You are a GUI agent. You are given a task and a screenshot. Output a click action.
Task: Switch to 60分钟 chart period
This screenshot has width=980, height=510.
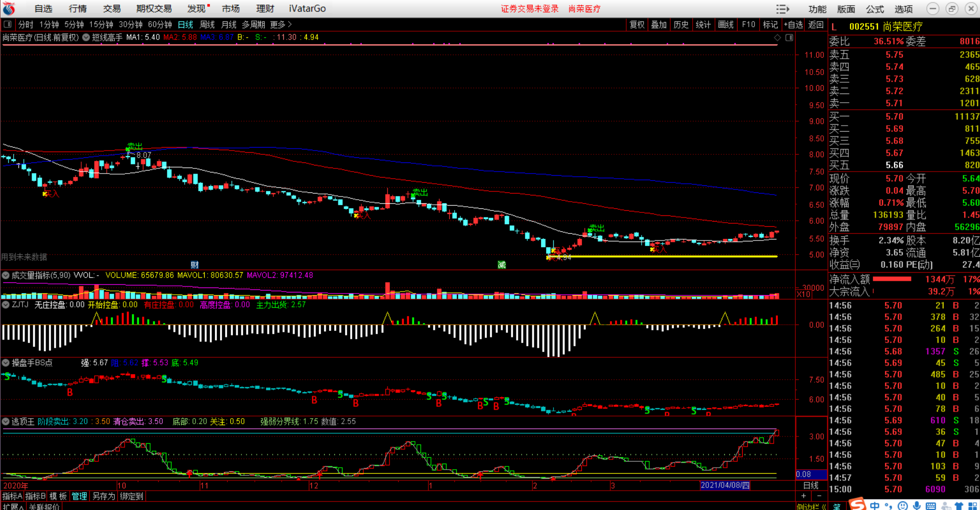click(160, 25)
